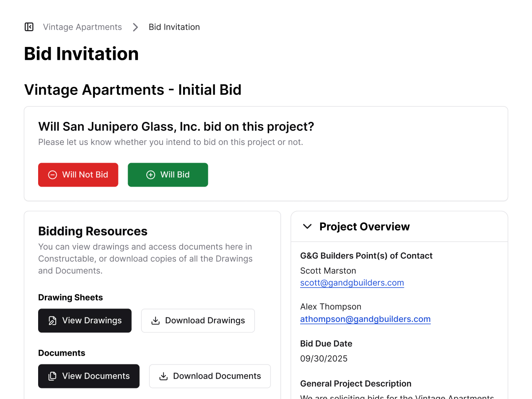532x399 pixels.
Task: Open Alex Thompson's email link
Action: 365,319
